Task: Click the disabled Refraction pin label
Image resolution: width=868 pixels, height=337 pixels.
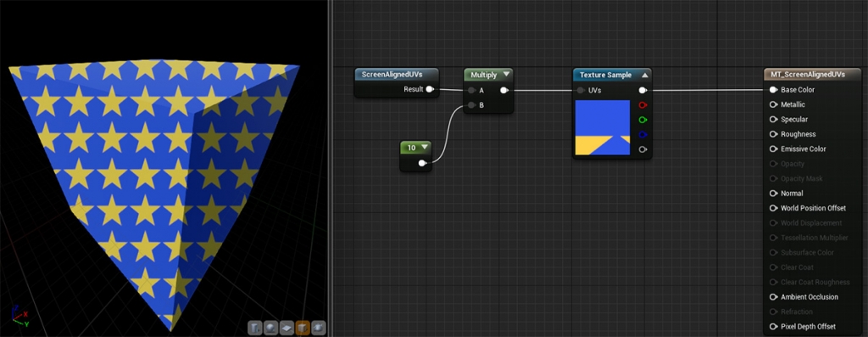Action: coord(797,312)
